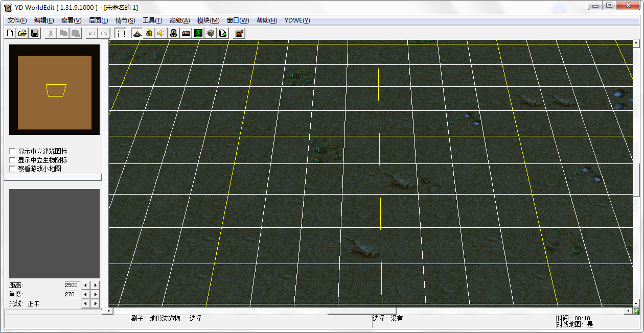The image size is (644, 333).
Task: Click the Copy icon in the toolbar
Action: (x=63, y=33)
